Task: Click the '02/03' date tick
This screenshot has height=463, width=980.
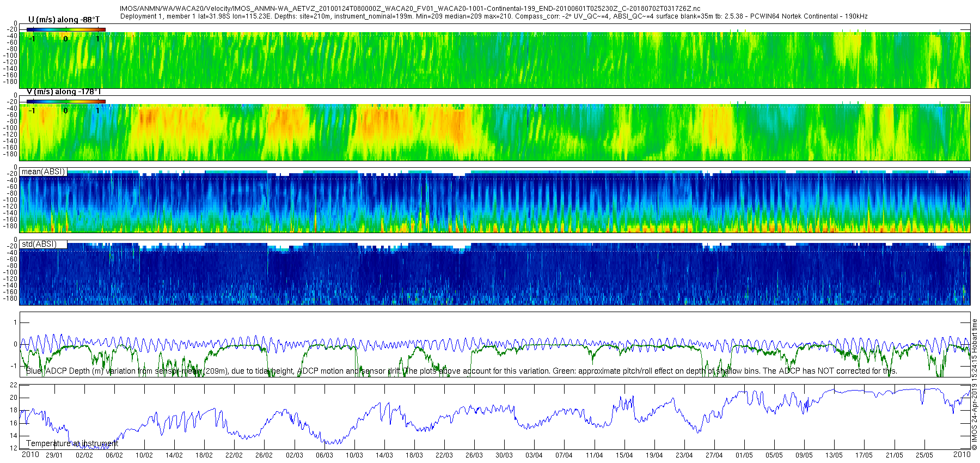Action: (294, 455)
